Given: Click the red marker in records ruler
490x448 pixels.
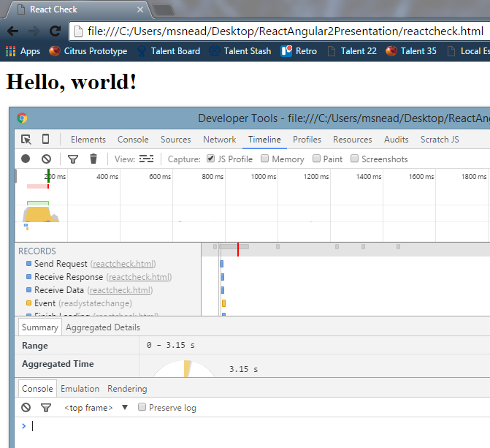Looking at the screenshot, I should coord(238,249).
